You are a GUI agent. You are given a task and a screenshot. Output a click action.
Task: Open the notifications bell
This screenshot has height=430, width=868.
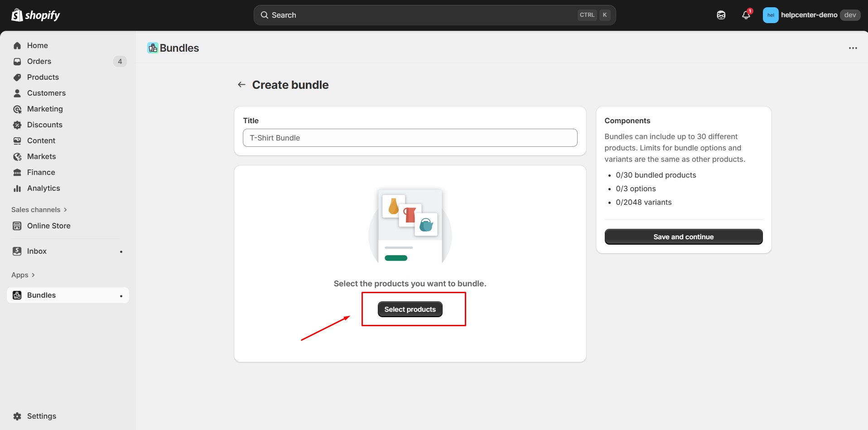pyautogui.click(x=746, y=14)
